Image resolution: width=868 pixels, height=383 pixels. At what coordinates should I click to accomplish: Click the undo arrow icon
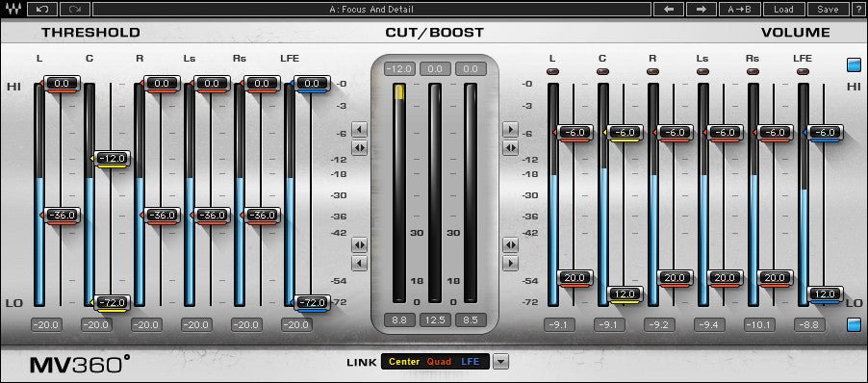tap(41, 9)
